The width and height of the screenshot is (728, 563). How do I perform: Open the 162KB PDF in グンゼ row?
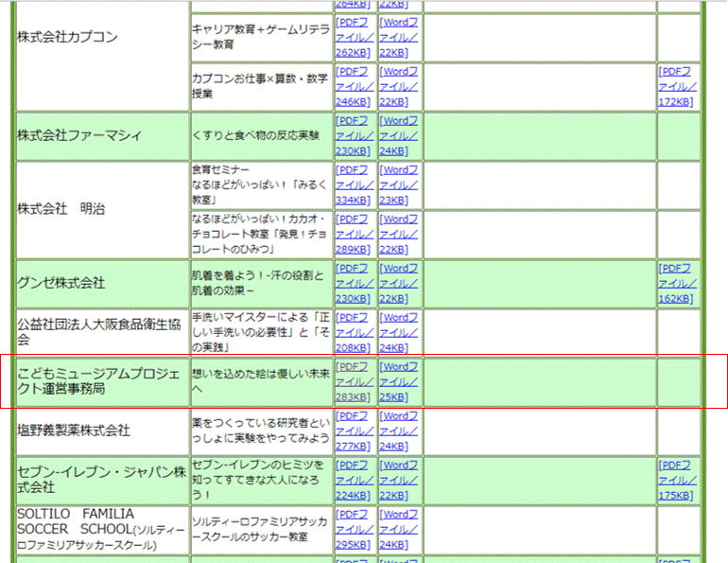coord(677,284)
